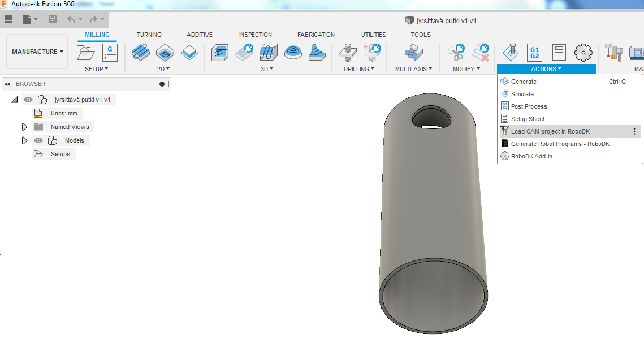Select the 2D Adaptive Clearing tool icon

141,53
